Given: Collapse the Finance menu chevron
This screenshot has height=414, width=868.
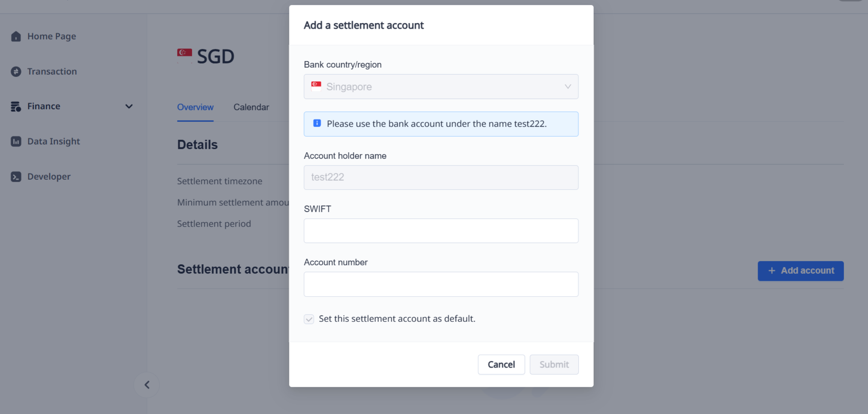Looking at the screenshot, I should (x=129, y=106).
